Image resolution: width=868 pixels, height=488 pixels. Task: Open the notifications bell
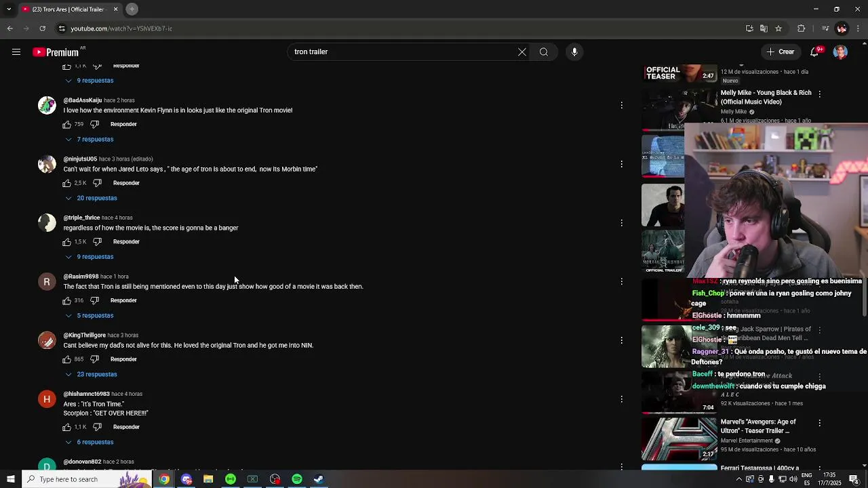816,52
